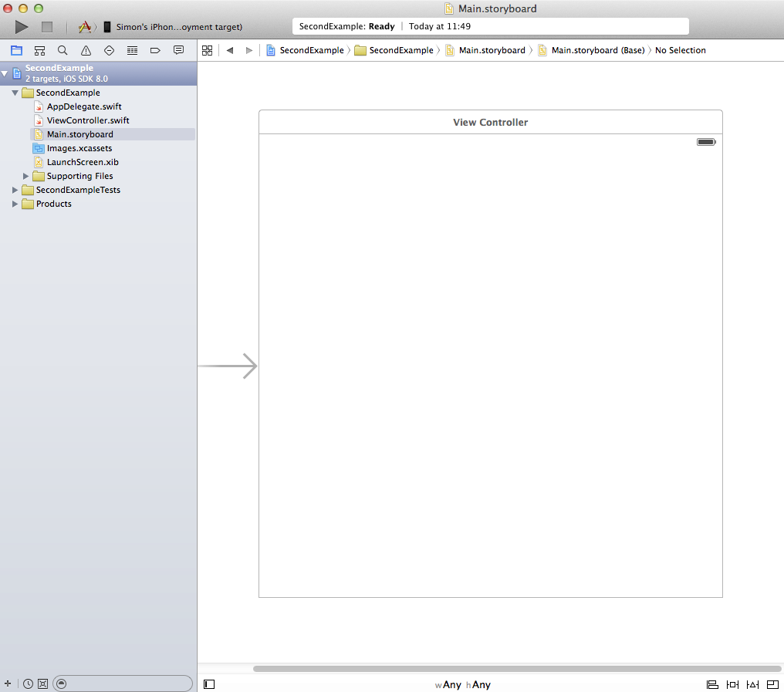Open the Report navigator

(x=178, y=50)
